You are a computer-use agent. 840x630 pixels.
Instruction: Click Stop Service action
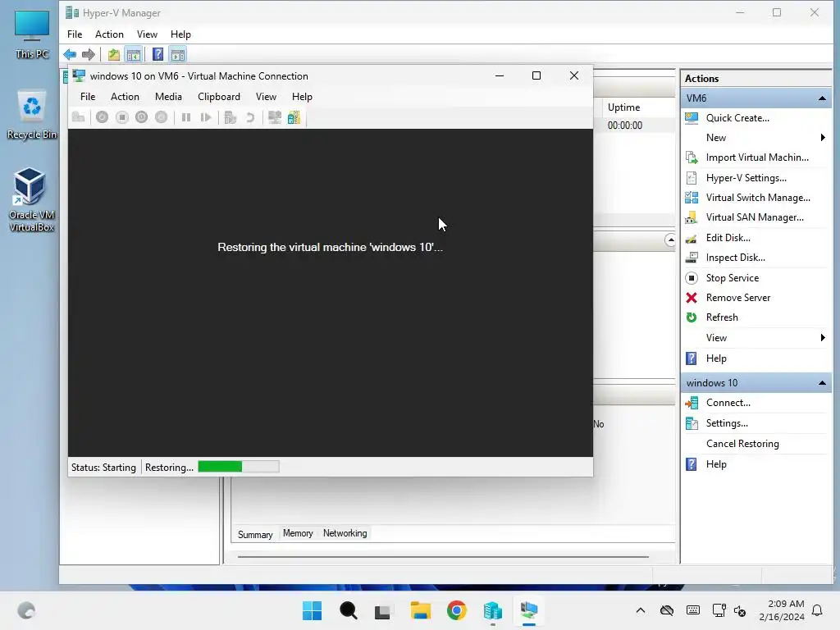tap(733, 278)
